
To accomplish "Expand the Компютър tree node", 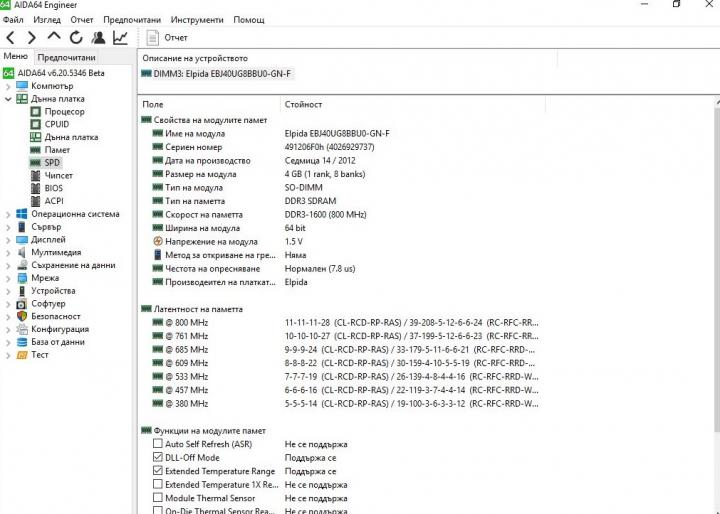I will click(x=8, y=86).
